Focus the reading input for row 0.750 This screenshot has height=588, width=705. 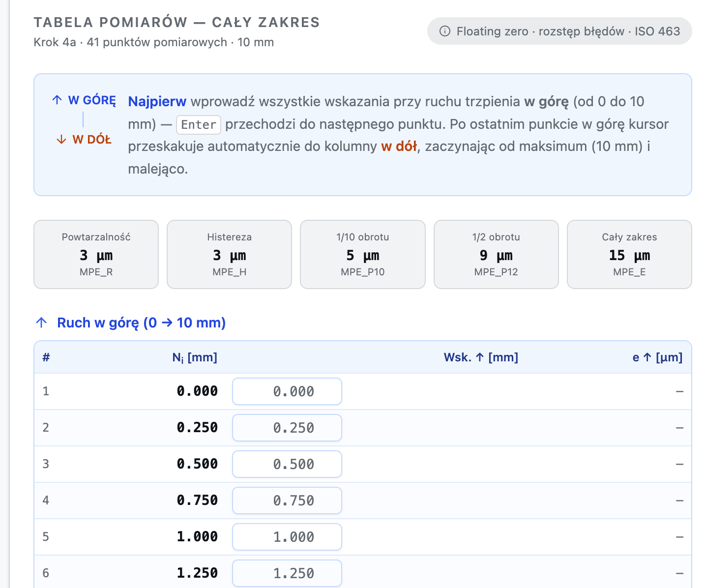pyautogui.click(x=287, y=500)
